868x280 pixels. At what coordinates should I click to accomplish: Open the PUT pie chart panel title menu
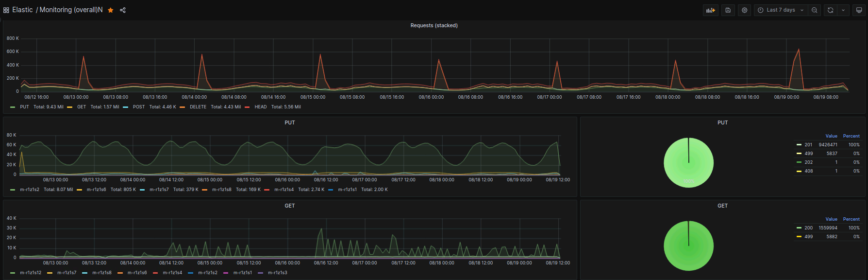[x=722, y=122]
